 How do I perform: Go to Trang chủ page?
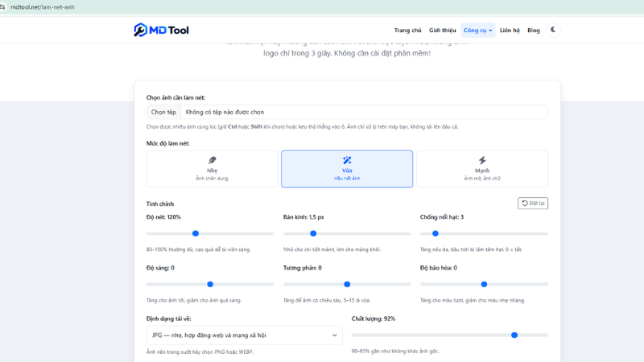407,31
